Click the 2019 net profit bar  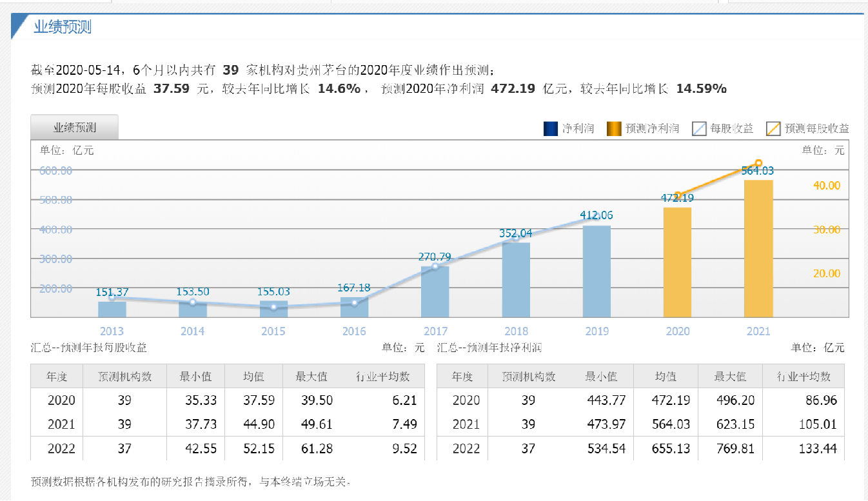coord(597,271)
